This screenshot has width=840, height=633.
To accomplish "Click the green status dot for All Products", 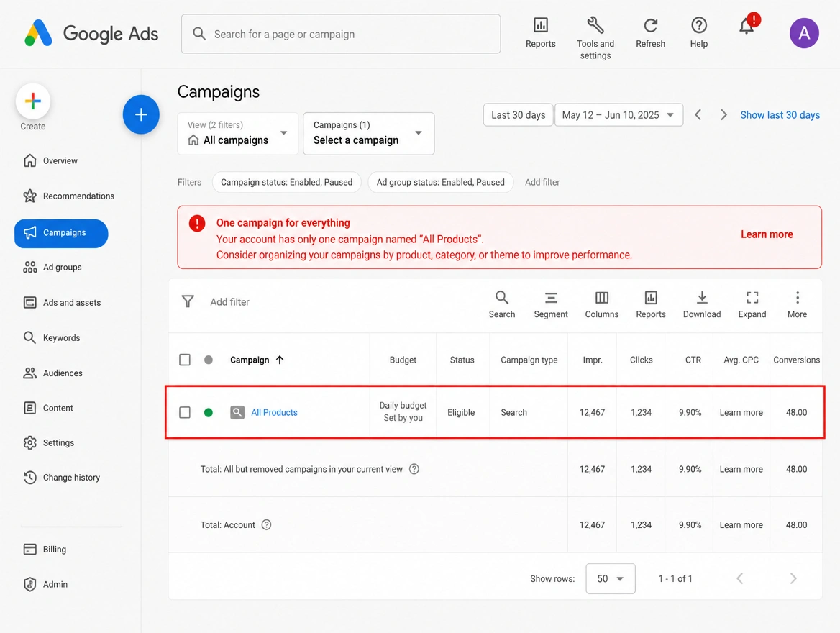I will point(209,412).
